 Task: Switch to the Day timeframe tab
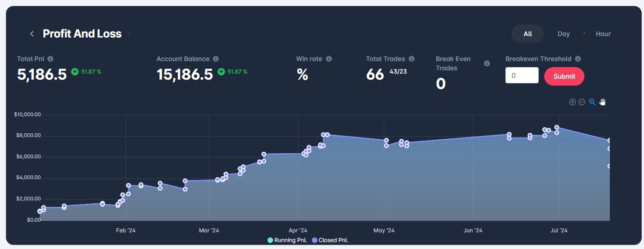tap(564, 34)
